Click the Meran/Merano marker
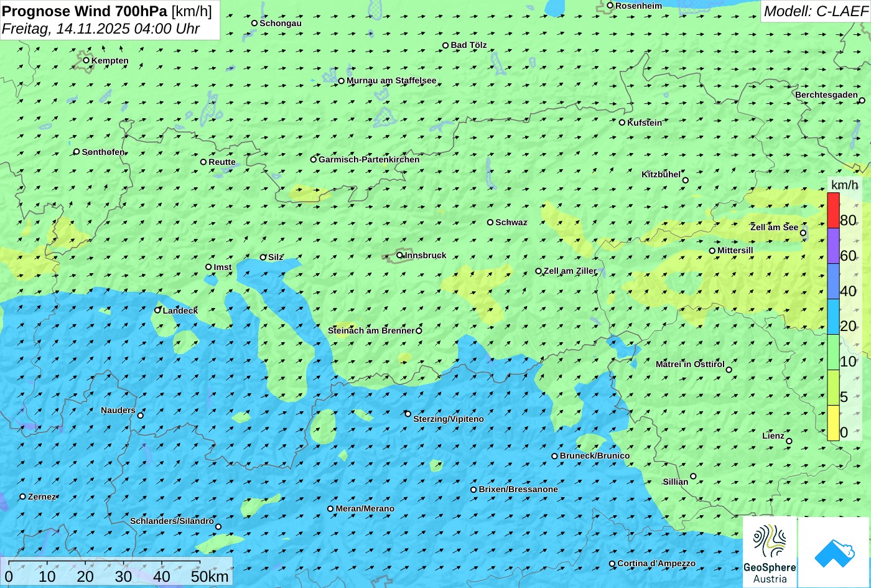The width and height of the screenshot is (871, 588). [330, 509]
